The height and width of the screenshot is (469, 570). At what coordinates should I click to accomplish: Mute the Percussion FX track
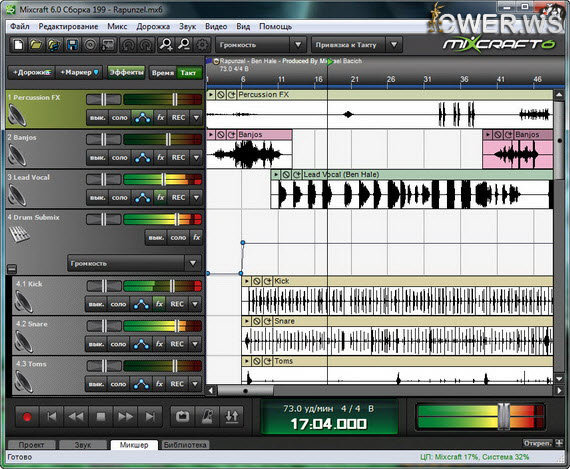pos(97,117)
